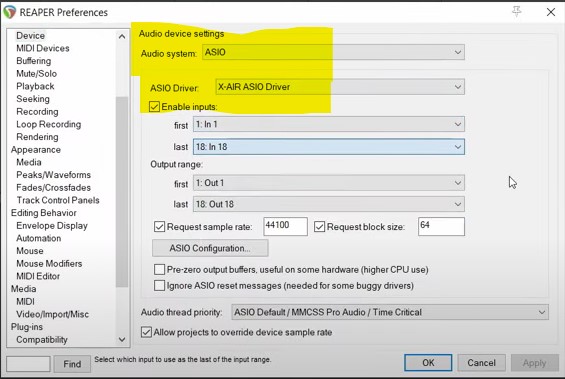Open the first output '1: Out 1' dropdown
This screenshot has width=565, height=379.
coord(329,183)
